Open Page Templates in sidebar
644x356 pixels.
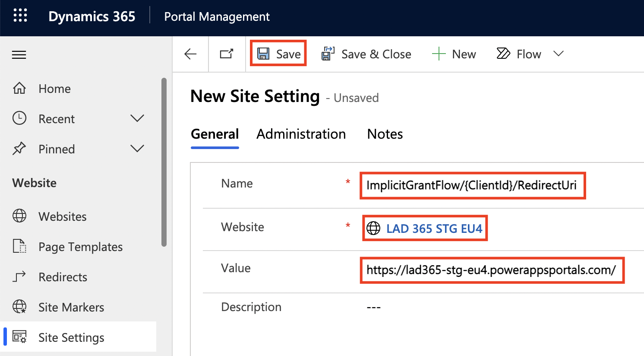[x=81, y=247]
